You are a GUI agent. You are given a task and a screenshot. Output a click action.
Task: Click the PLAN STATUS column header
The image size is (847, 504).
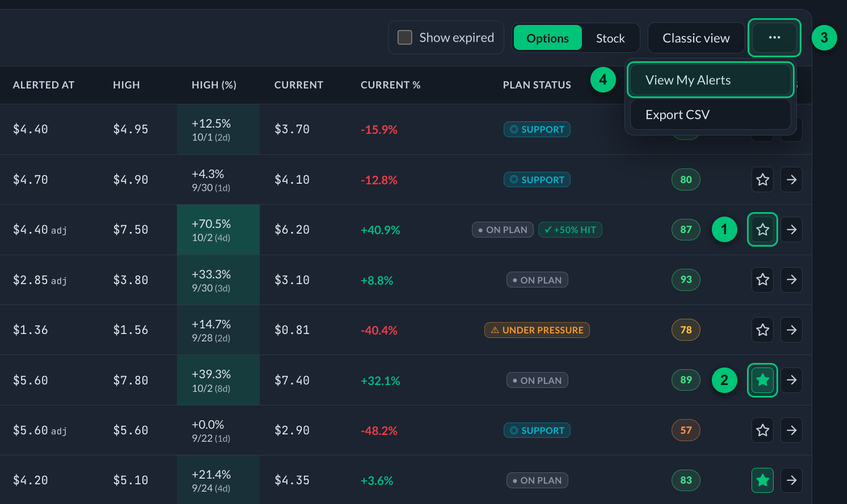pyautogui.click(x=537, y=85)
